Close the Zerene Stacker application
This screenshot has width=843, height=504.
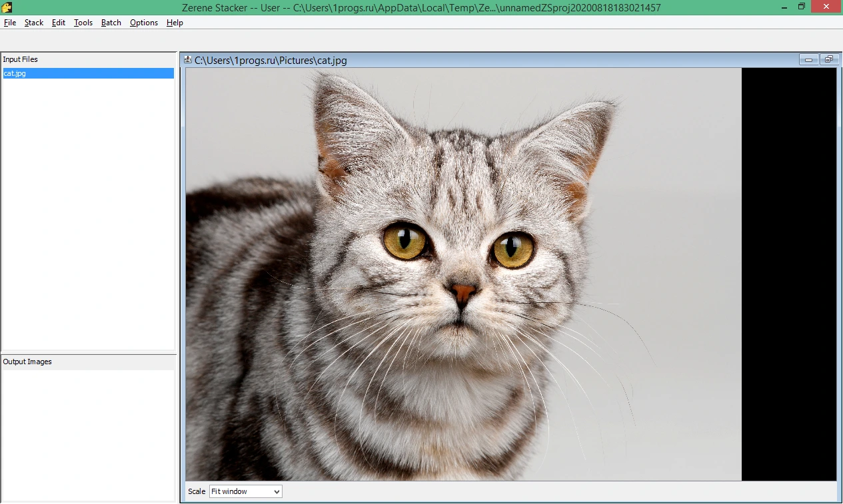(x=826, y=7)
